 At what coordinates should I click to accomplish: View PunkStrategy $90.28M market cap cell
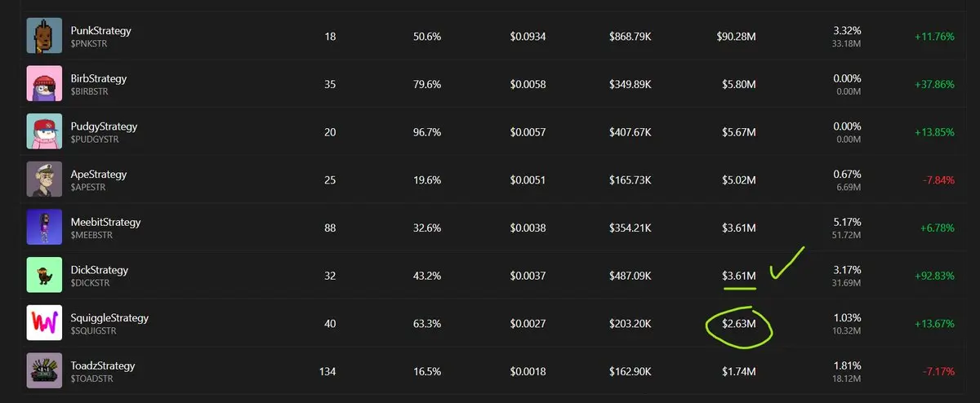pyautogui.click(x=736, y=37)
